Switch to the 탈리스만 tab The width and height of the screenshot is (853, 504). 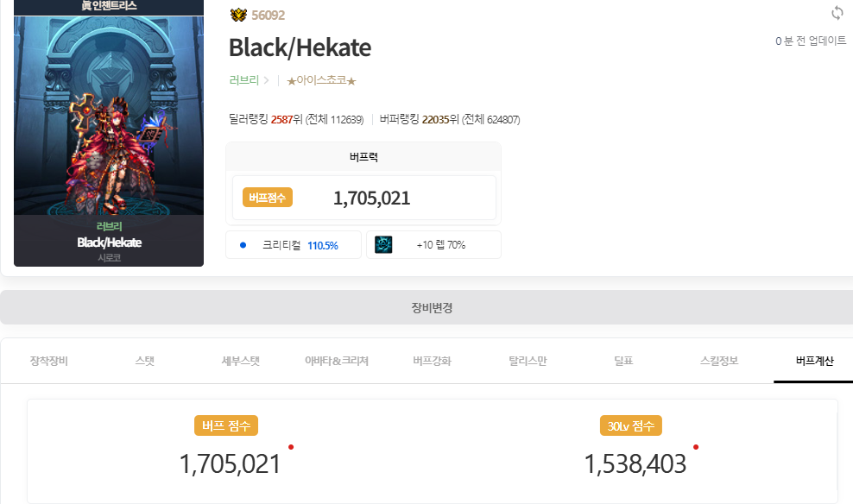click(528, 361)
